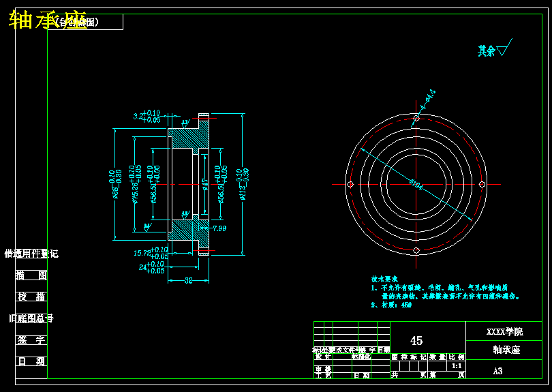Select the A3 sheet size text
The width and height of the screenshot is (552, 392).
pos(497,371)
